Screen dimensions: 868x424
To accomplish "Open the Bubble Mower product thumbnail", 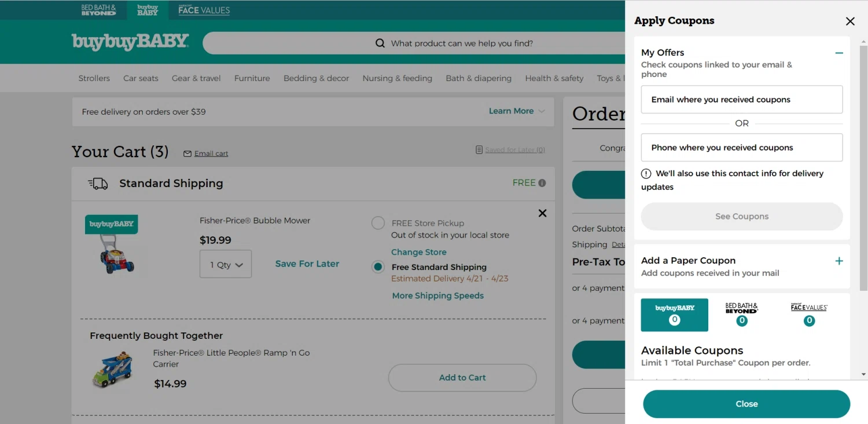I will pos(112,244).
